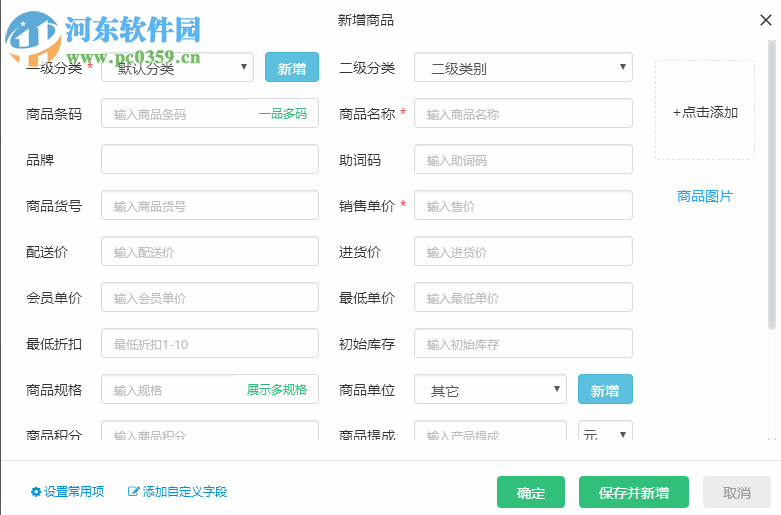Open the 二级分类 dropdown
The height and width of the screenshot is (515, 781).
coord(523,67)
